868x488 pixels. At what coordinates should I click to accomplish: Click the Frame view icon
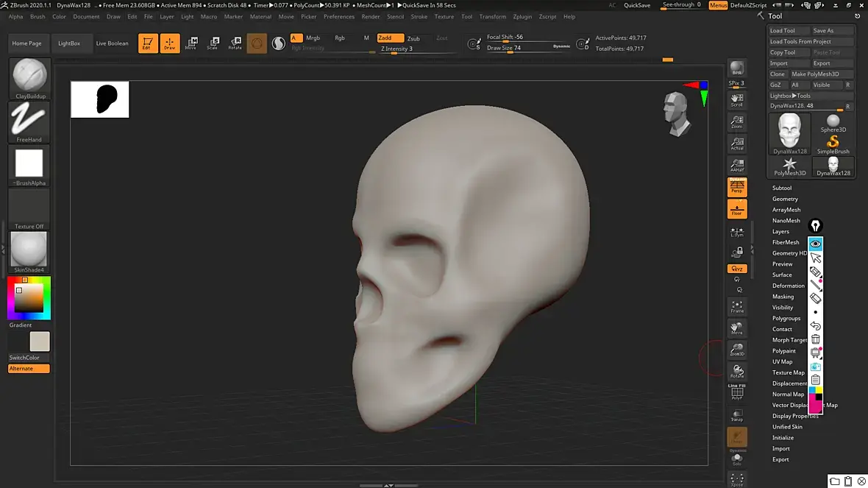click(736, 306)
